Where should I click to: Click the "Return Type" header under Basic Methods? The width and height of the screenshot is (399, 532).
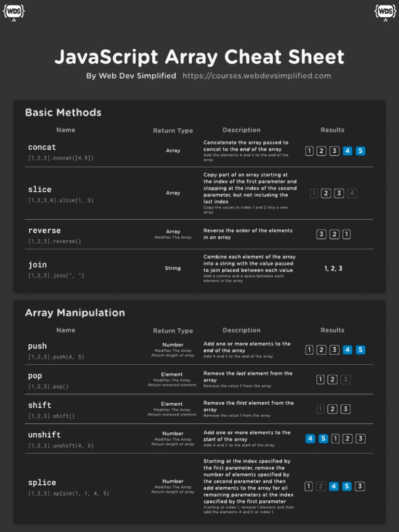click(173, 131)
